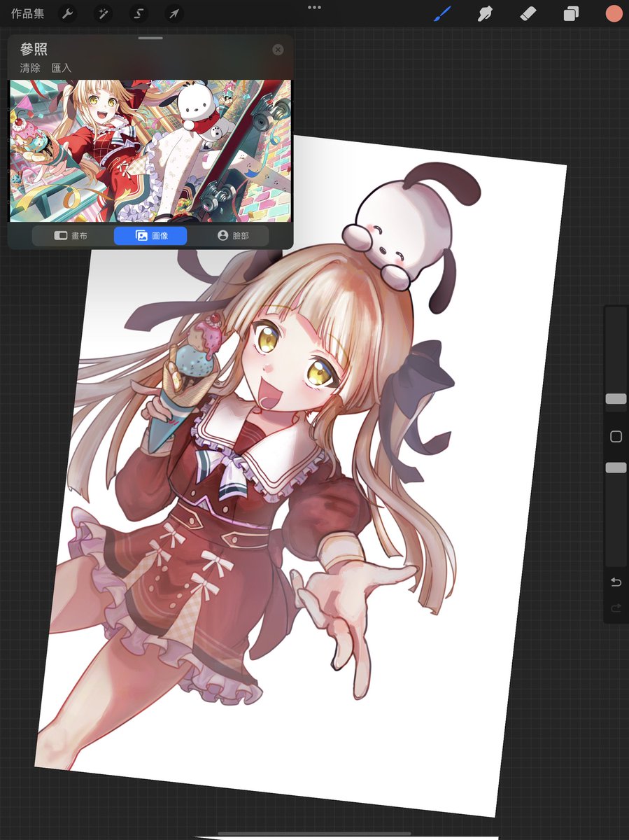Click the three-dot menu at top center

tap(314, 7)
